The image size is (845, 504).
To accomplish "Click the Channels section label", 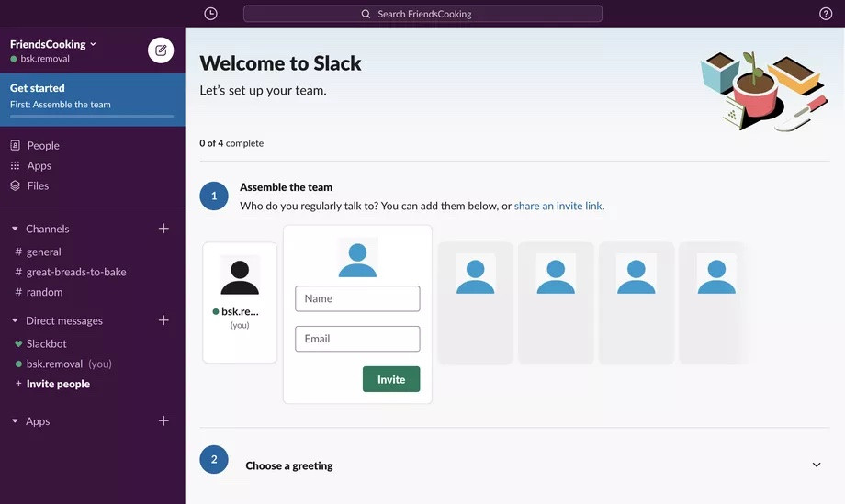I will [48, 229].
